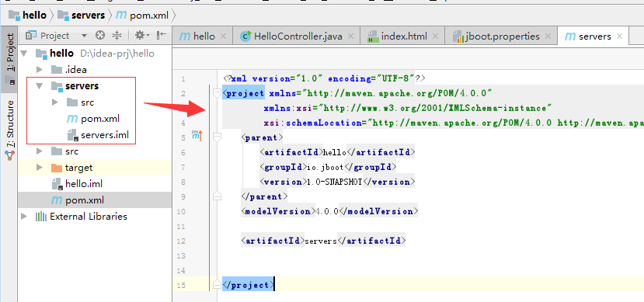Click the Structure tool window icon
Screen dimensions: 644x302
9,155
